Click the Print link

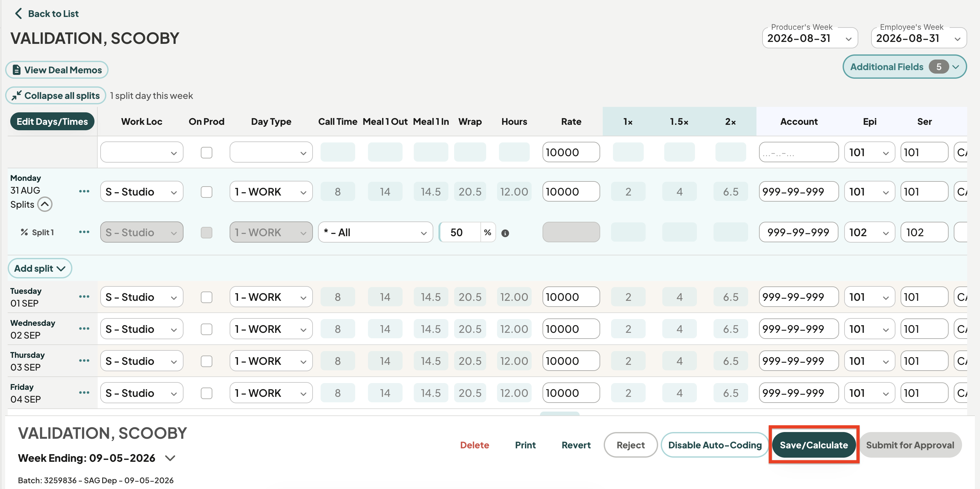(525, 445)
